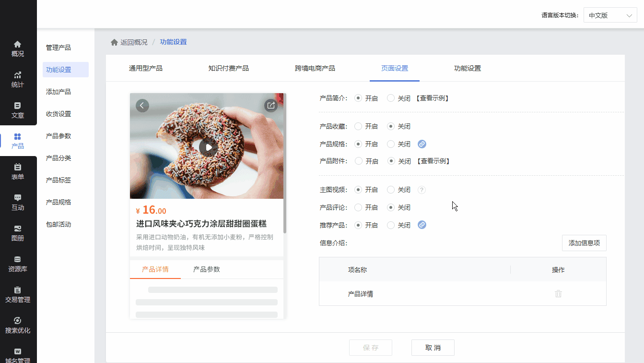Image resolution: width=644 pixels, height=363 pixels.
Task: Open the 语言版本切换 dropdown
Action: 610,15
